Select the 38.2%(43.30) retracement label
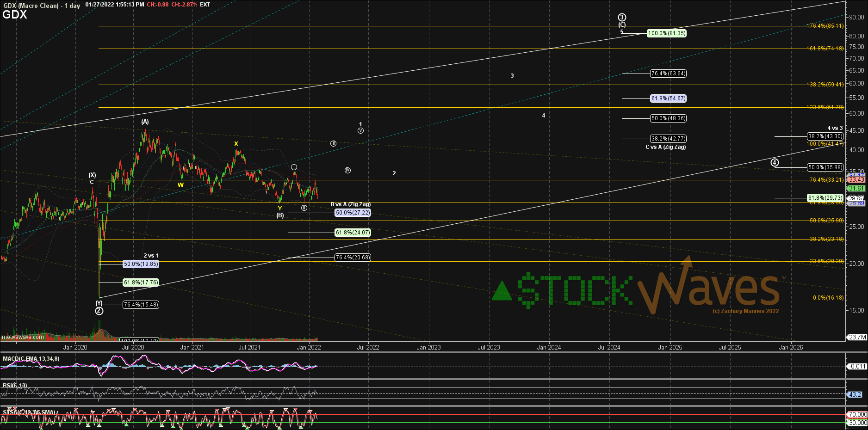This screenshot has height=430, width=868. [x=825, y=136]
